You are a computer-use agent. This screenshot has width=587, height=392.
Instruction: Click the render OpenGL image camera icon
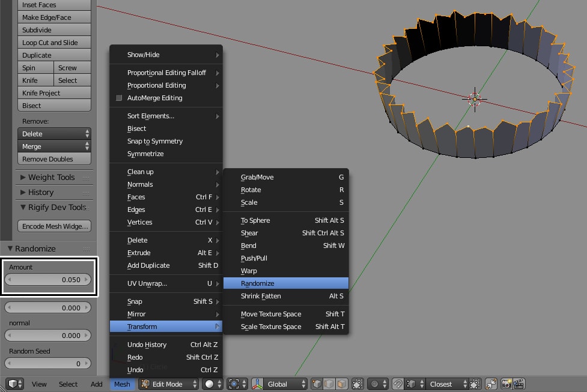pyautogui.click(x=506, y=384)
